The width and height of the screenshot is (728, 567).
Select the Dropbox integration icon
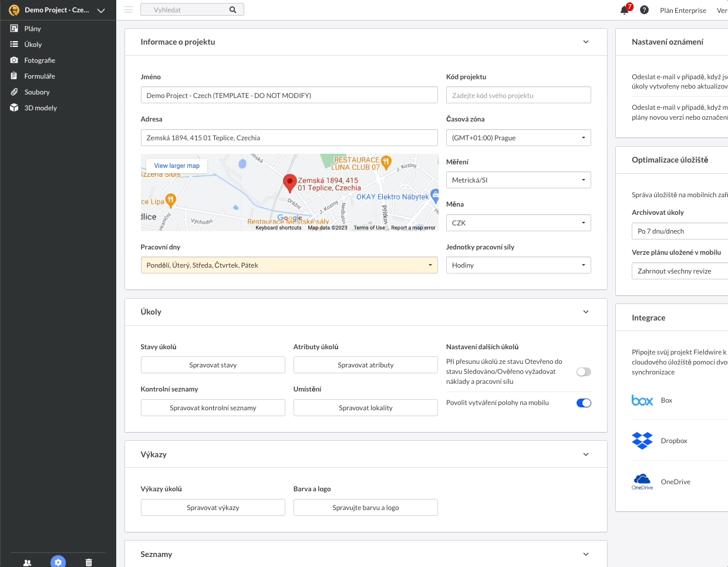pyautogui.click(x=642, y=440)
